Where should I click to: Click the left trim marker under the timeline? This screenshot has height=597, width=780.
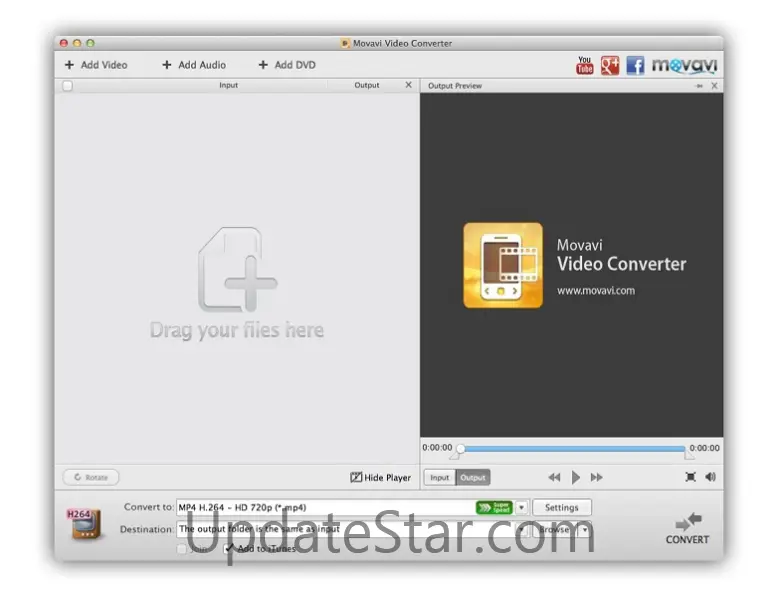point(454,456)
